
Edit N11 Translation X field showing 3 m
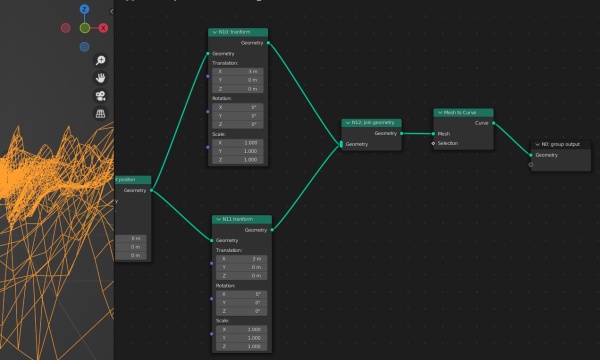click(x=241, y=259)
